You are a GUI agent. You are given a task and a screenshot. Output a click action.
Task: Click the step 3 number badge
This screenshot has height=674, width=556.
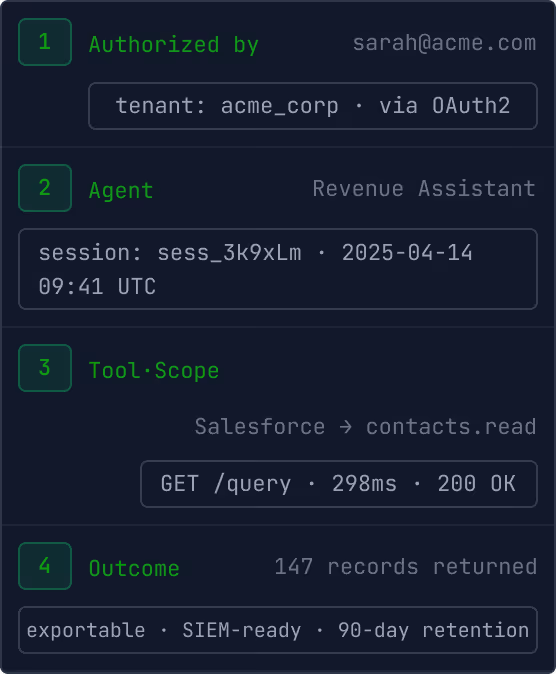[45, 368]
